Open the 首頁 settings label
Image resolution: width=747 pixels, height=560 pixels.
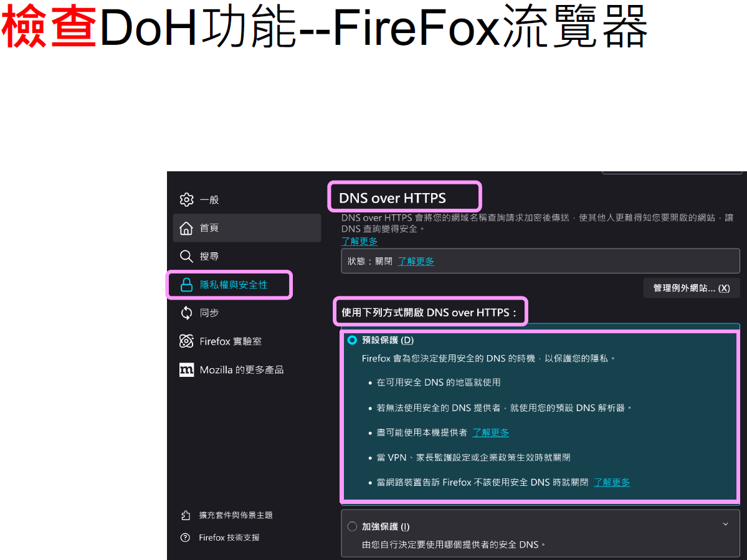pyautogui.click(x=209, y=228)
